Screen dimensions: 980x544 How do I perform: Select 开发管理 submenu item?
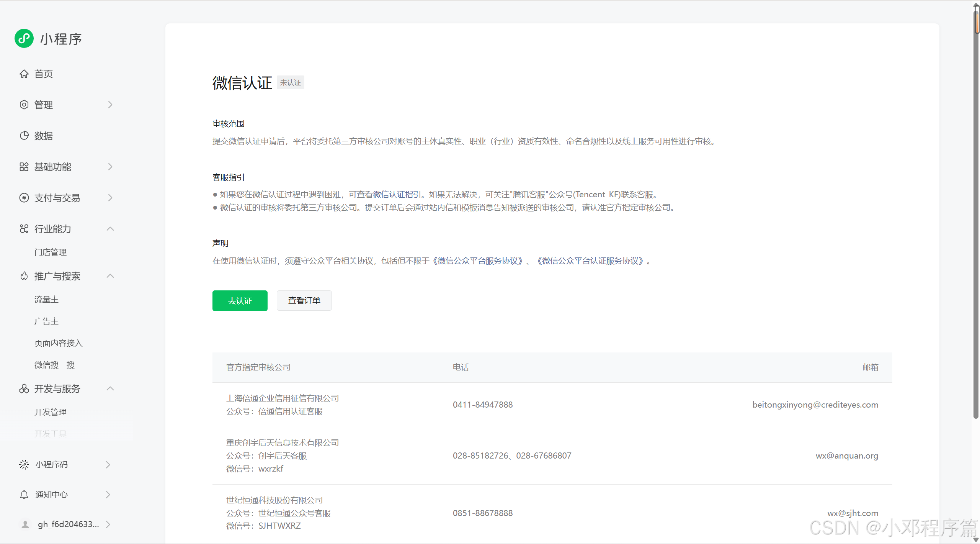click(x=51, y=412)
